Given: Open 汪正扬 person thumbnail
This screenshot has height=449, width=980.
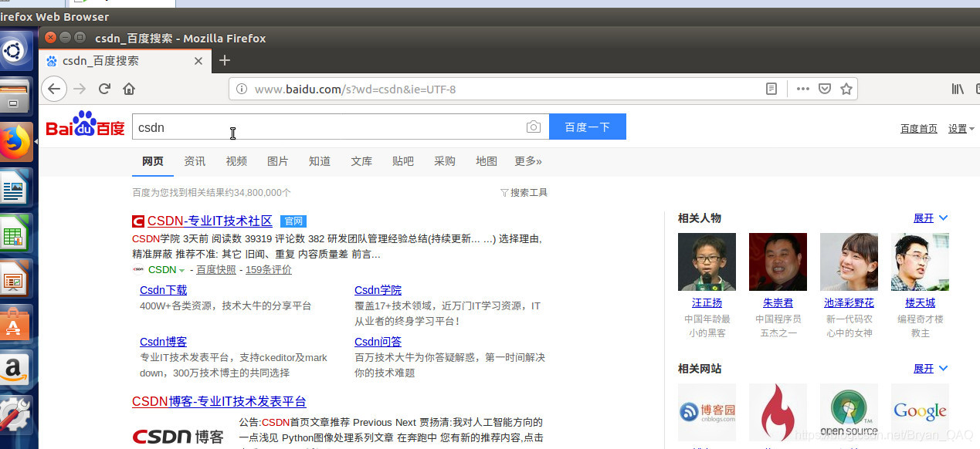Looking at the screenshot, I should coord(707,262).
